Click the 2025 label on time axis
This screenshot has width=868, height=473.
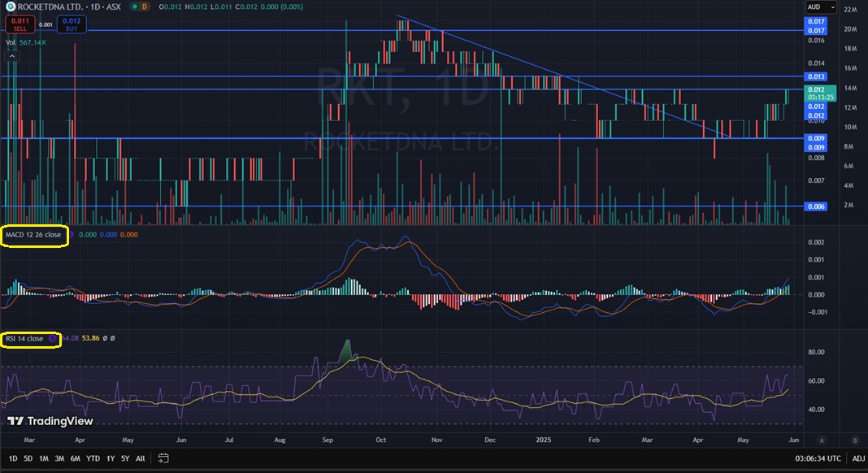544,440
